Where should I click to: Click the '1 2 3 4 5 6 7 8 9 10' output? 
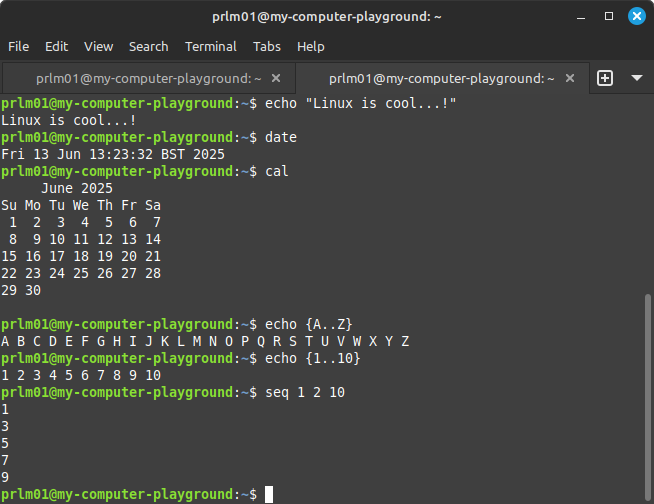[x=81, y=375]
